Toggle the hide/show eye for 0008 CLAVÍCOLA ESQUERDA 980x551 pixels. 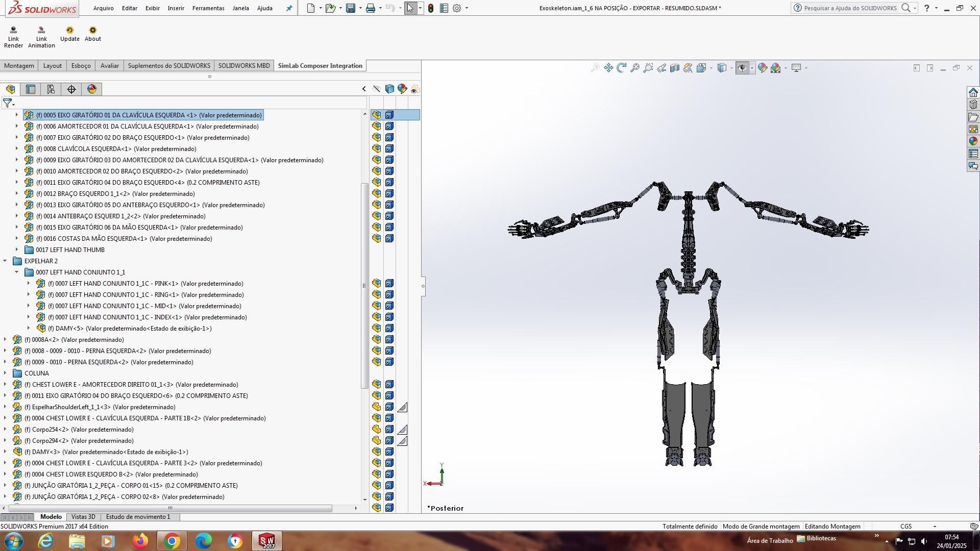click(x=377, y=149)
